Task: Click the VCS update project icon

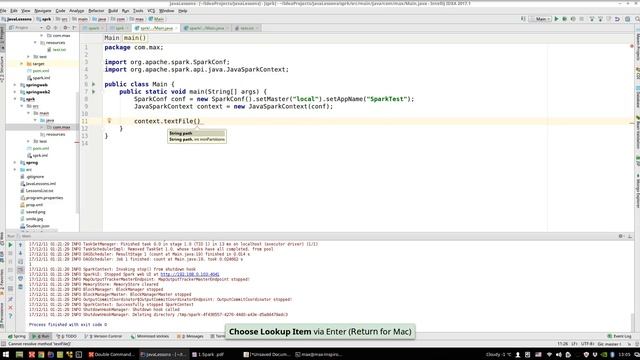Action: point(592,19)
